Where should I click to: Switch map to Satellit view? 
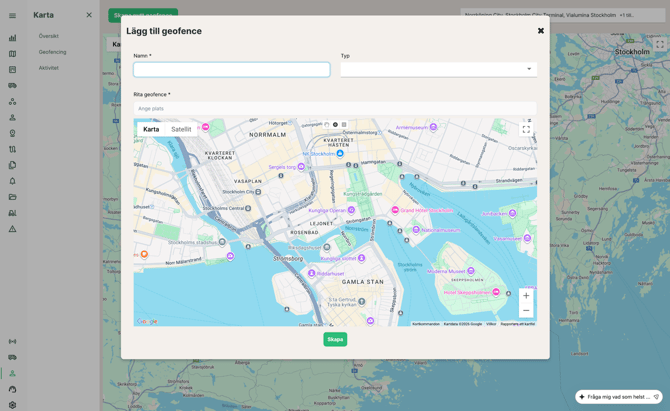[x=181, y=129]
